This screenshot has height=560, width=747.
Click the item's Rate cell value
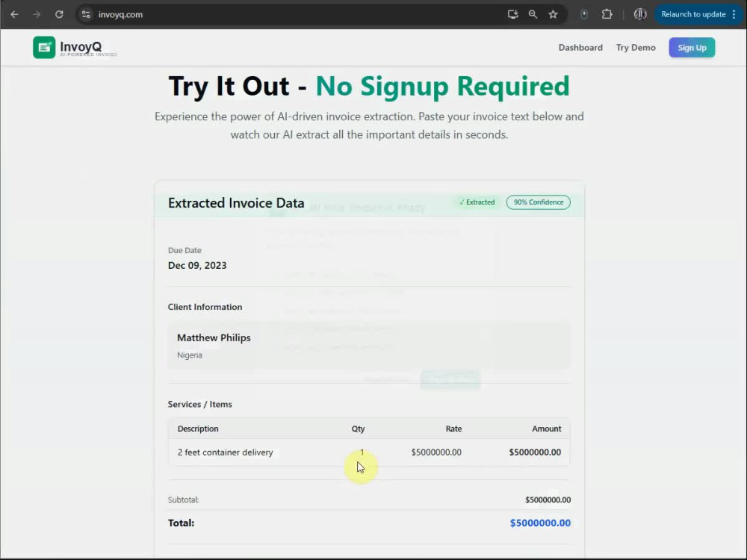(x=436, y=452)
